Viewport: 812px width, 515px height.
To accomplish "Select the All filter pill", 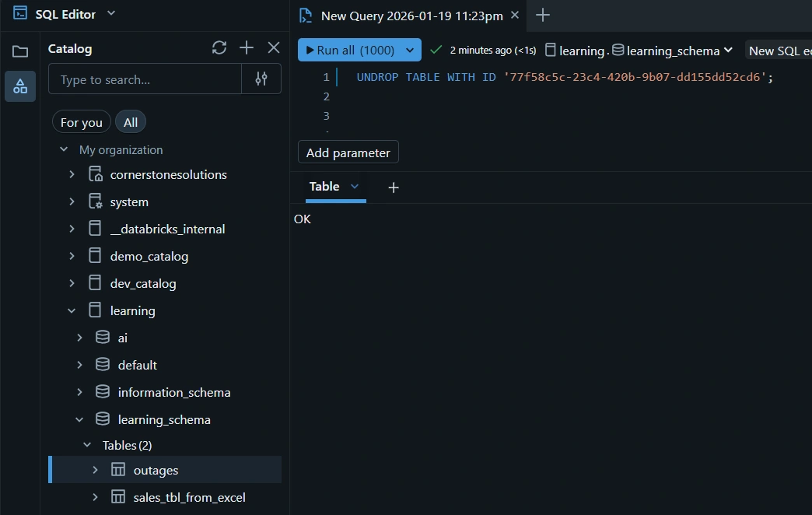I will 131,123.
